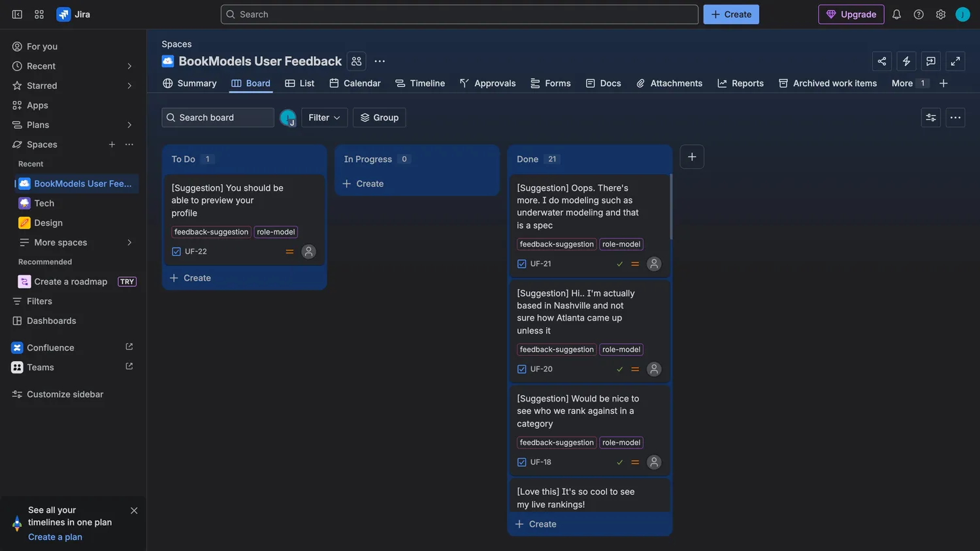Open the settings gear icon
The image size is (980, 551).
[x=941, y=14]
